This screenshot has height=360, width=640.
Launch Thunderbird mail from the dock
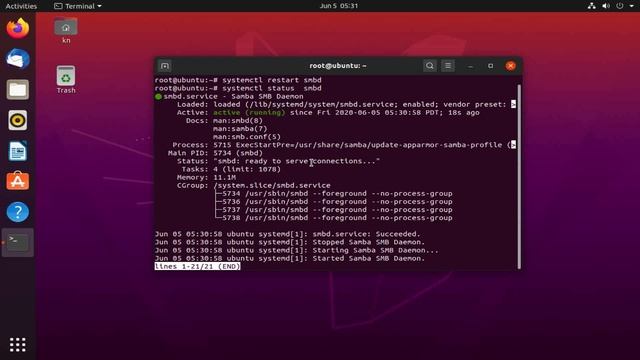click(x=18, y=59)
